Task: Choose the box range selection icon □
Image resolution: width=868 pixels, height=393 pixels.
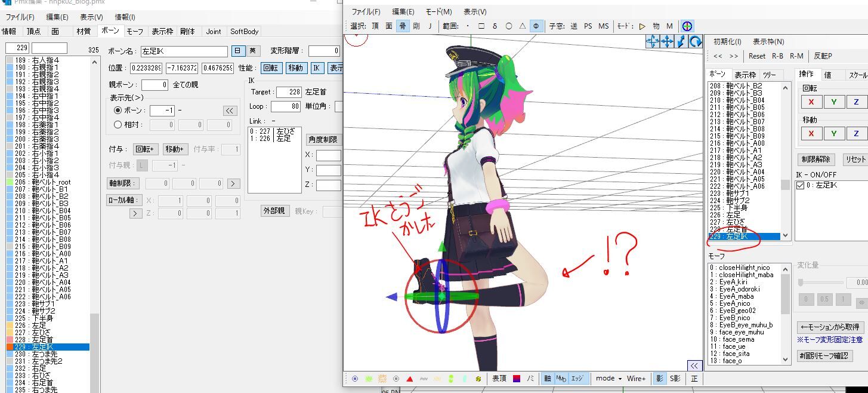Action: click(x=481, y=26)
